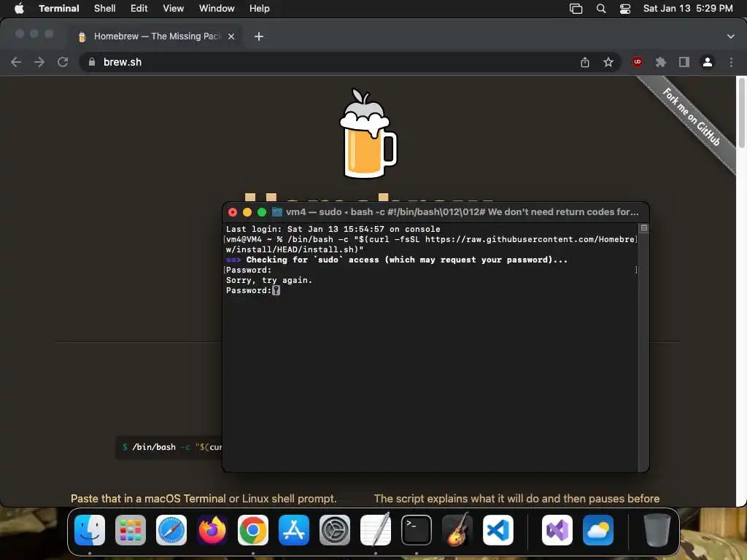The width and height of the screenshot is (747, 560).
Task: Bookmark this page with the star icon
Action: tap(608, 62)
